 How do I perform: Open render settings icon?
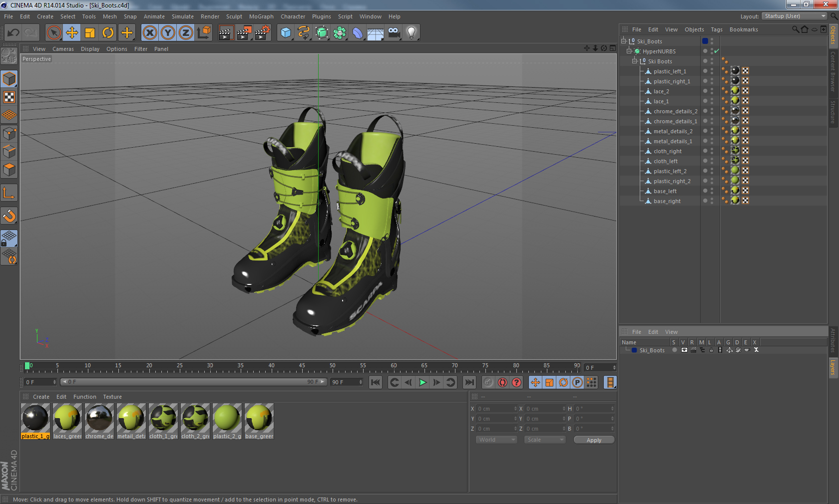[262, 33]
